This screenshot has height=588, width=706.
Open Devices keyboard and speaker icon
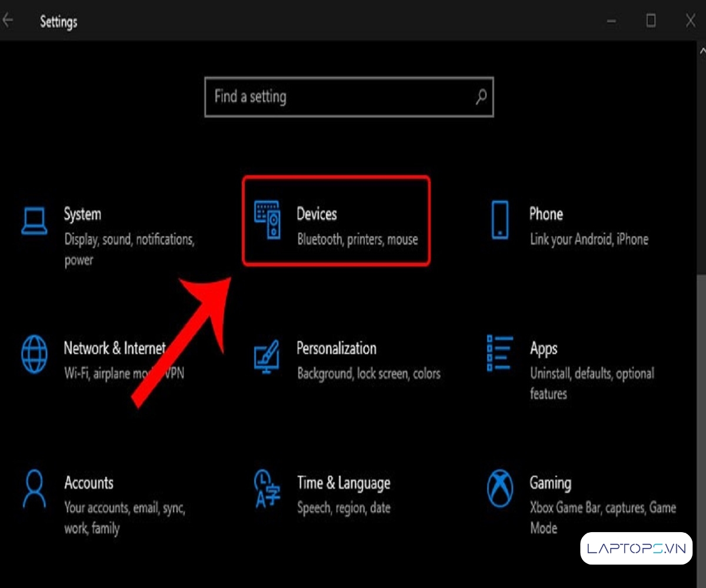tap(267, 220)
